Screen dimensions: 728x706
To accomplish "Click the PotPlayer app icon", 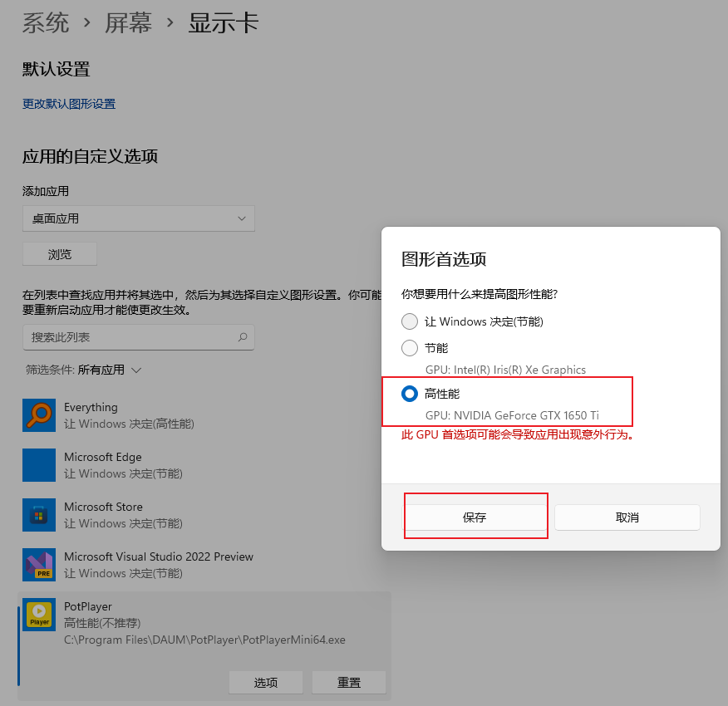I will tap(39, 615).
